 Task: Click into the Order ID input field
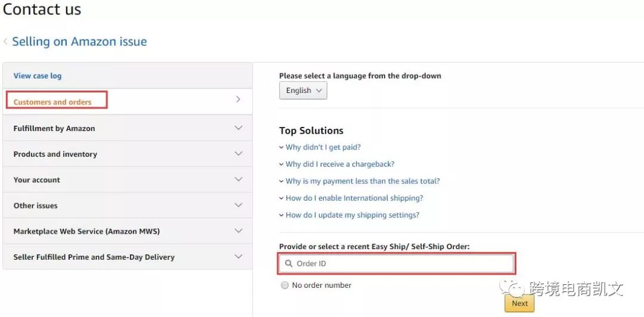tap(400, 263)
